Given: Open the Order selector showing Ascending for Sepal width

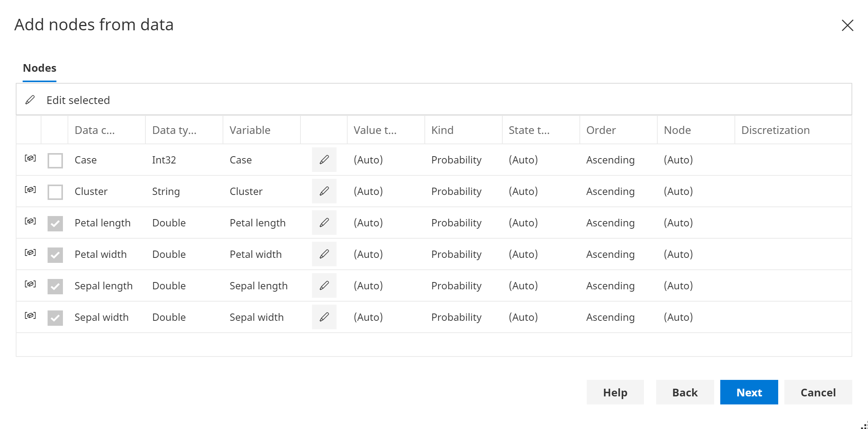Looking at the screenshot, I should (610, 317).
